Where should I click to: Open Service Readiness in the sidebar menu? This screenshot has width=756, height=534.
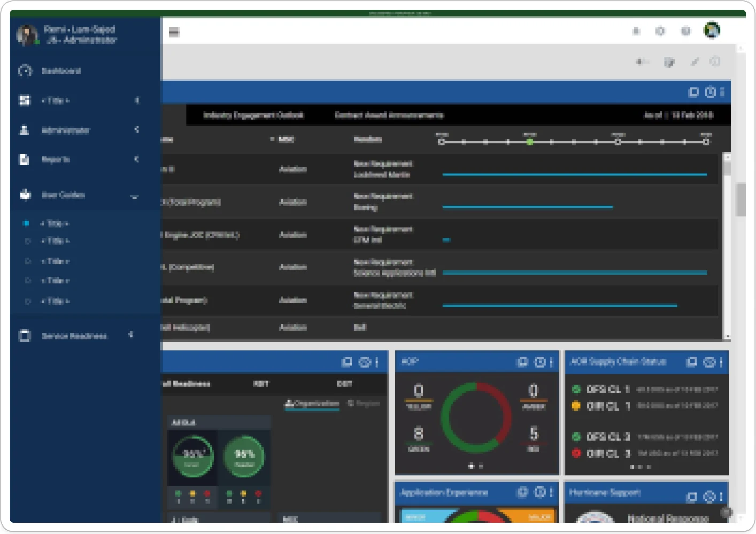click(74, 336)
